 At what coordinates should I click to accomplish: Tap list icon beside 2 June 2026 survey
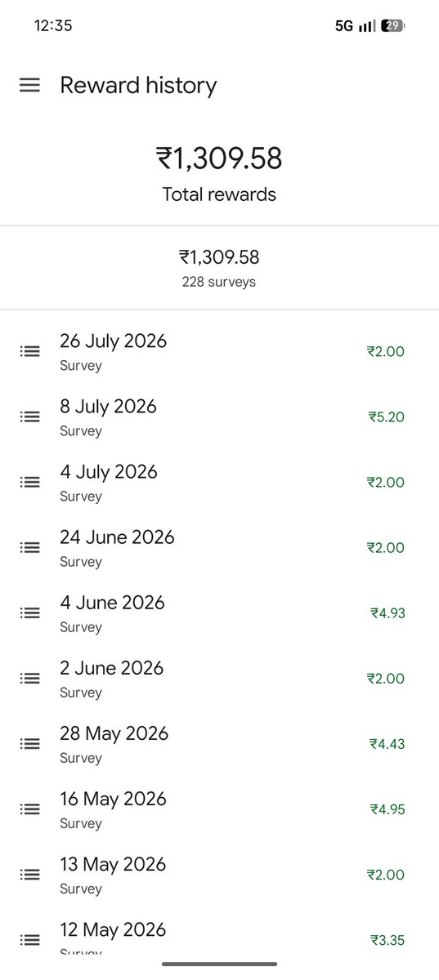click(x=29, y=678)
